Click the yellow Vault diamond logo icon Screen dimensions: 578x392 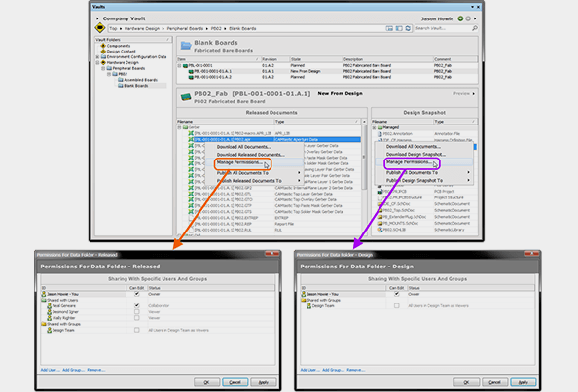coord(100,28)
